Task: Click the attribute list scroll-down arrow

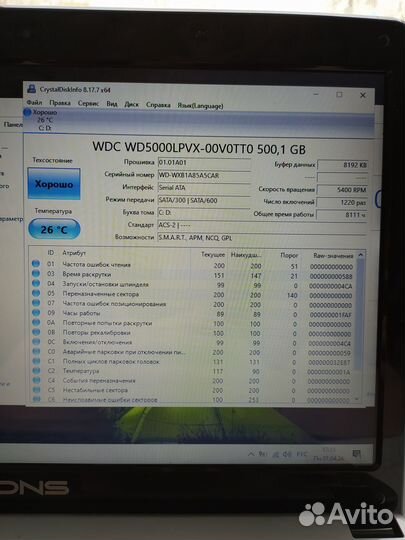Action: point(357,399)
